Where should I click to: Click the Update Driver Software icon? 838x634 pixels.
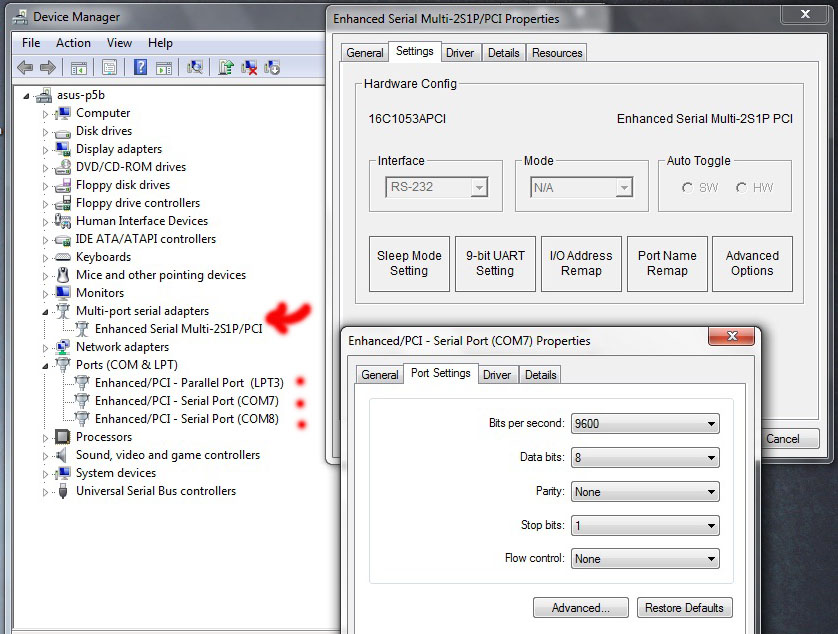coord(227,67)
